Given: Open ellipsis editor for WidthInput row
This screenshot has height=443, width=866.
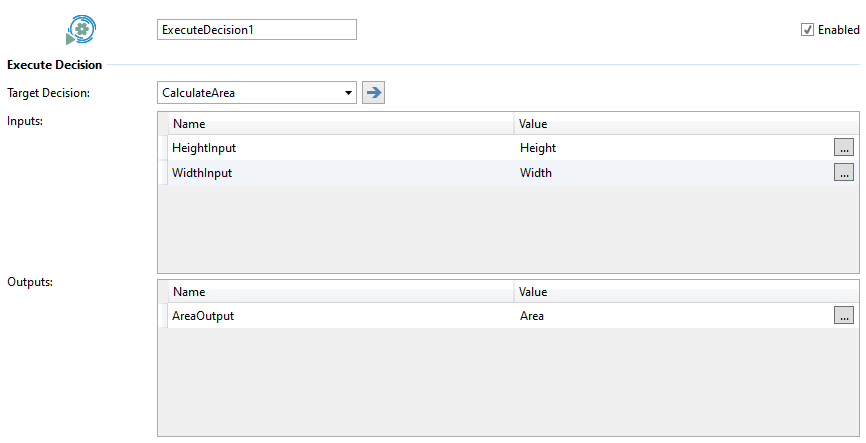Looking at the screenshot, I should point(844,172).
